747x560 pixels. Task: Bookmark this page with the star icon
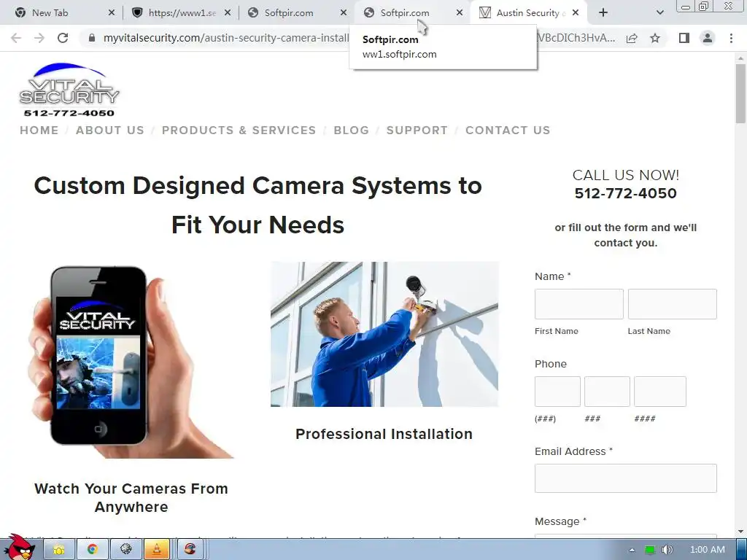655,38
